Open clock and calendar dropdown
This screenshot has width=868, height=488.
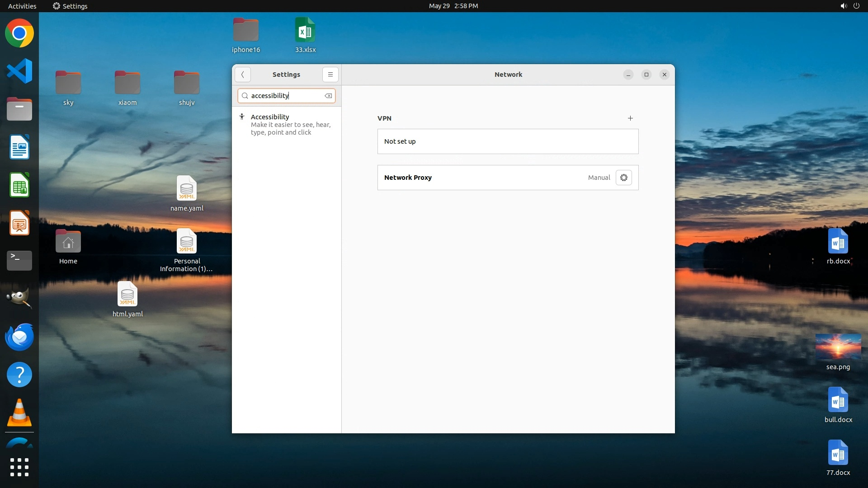coord(453,6)
